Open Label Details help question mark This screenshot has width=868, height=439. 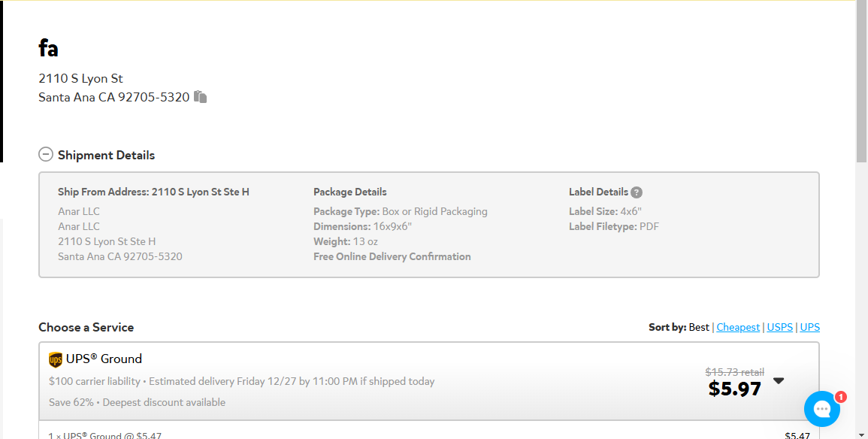637,192
